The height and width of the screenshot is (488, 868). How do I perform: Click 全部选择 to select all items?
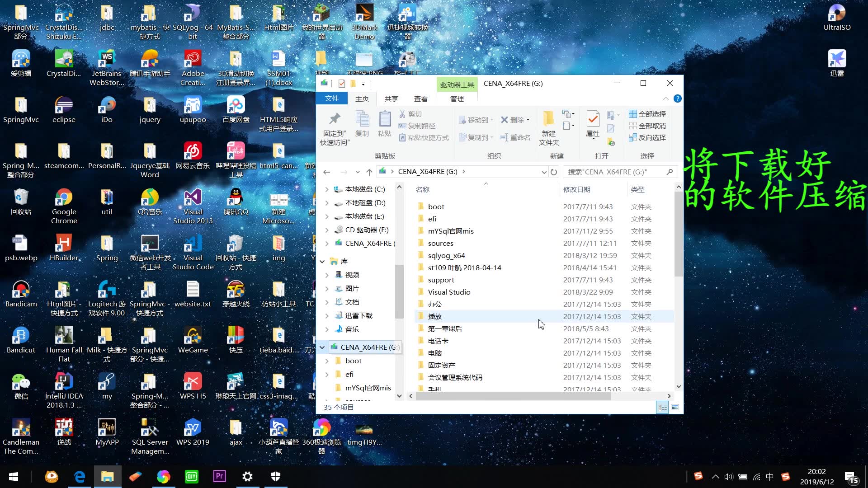[647, 114]
